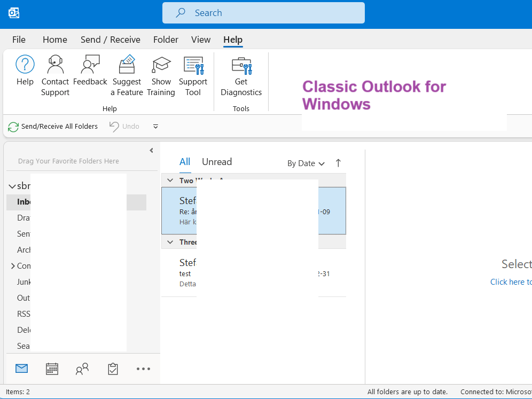Click the 'Click here to' link in reading pane
The image size is (532, 399).
pos(511,282)
